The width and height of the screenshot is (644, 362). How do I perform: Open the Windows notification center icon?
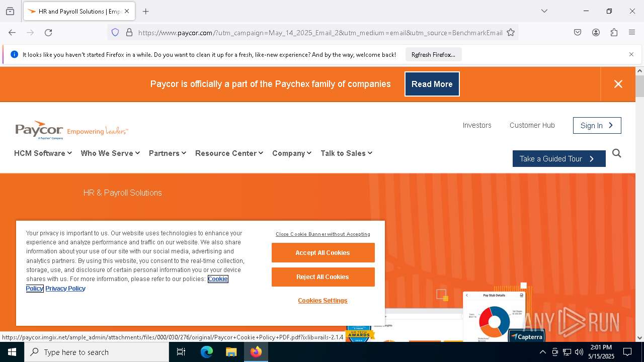pos(627,352)
